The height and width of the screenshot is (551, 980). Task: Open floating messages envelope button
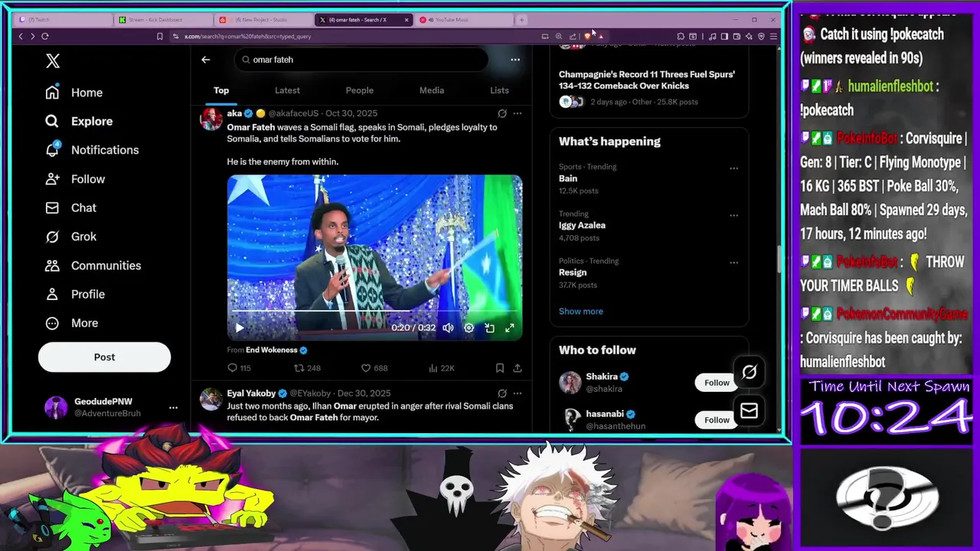click(x=749, y=411)
